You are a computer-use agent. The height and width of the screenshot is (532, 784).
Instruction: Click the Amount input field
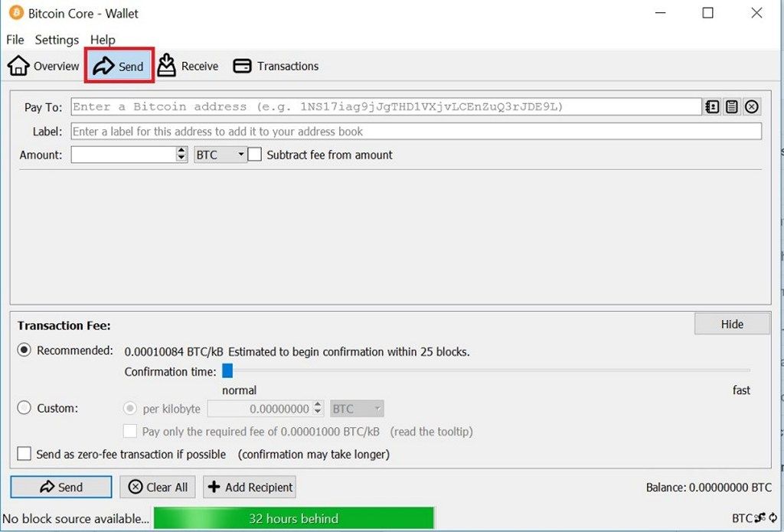[x=123, y=155]
